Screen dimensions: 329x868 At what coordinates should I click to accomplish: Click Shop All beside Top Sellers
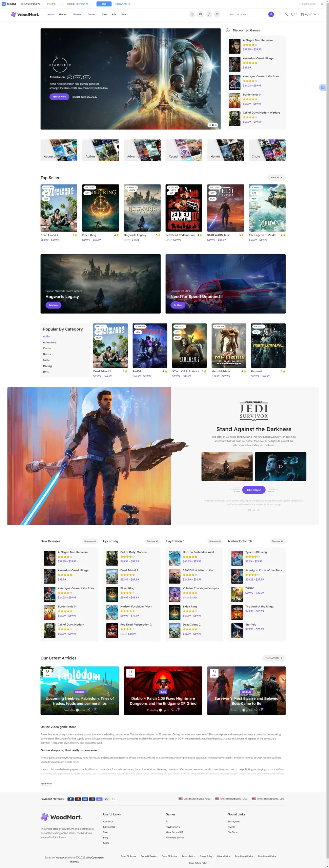point(276,178)
